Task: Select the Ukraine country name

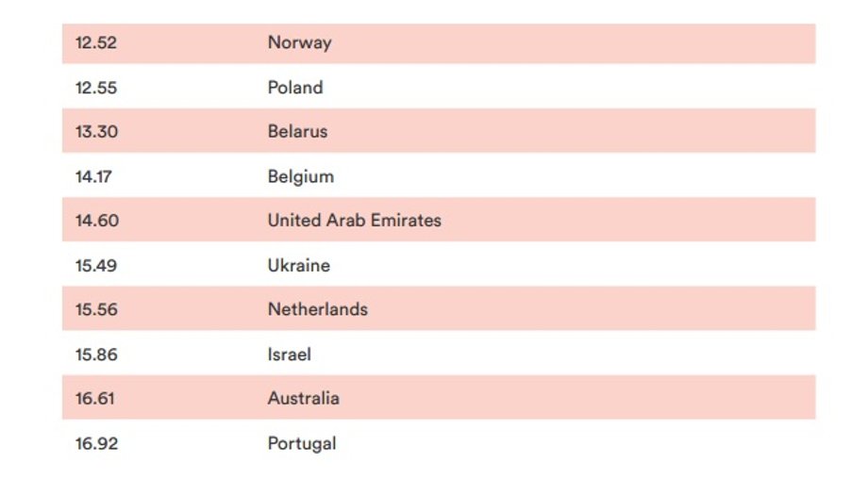Action: [298, 266]
